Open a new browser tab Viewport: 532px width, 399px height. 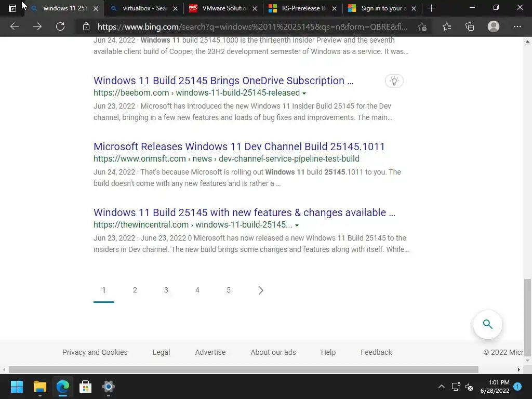(431, 8)
